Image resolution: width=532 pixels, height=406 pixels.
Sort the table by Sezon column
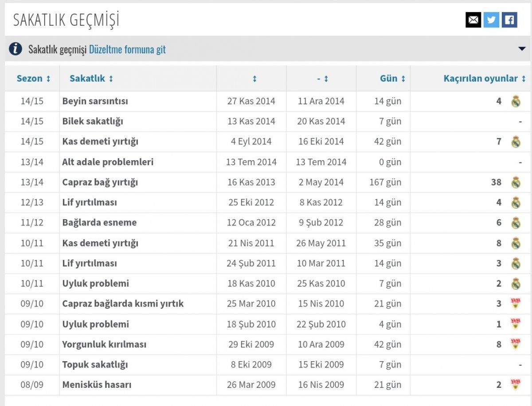click(33, 79)
